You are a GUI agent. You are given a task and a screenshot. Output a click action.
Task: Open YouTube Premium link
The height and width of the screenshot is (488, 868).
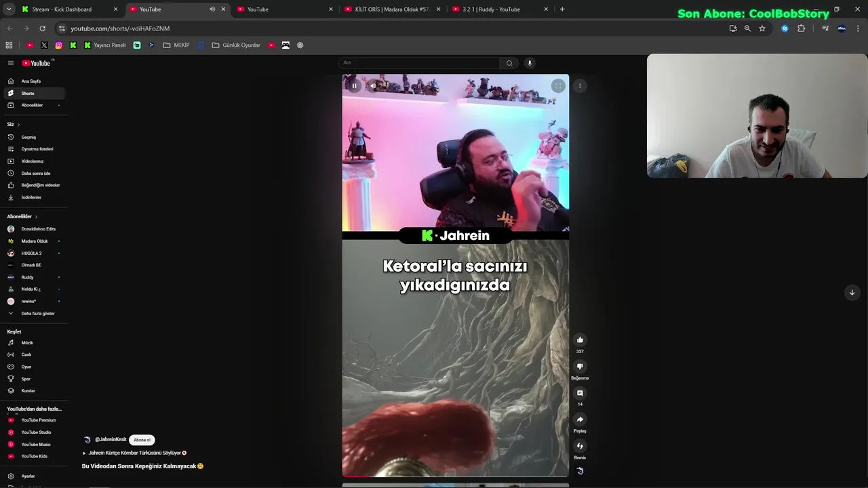point(34,420)
